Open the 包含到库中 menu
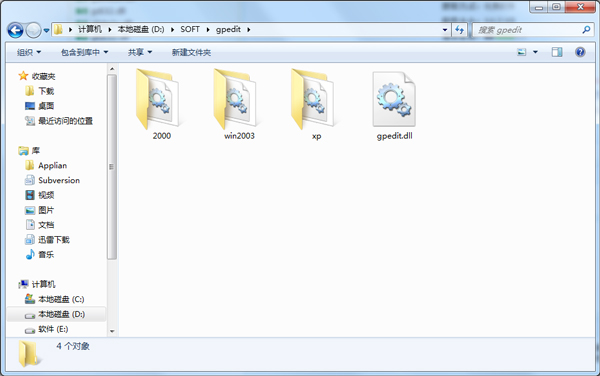Image resolution: width=600 pixels, height=376 pixels. click(x=84, y=52)
